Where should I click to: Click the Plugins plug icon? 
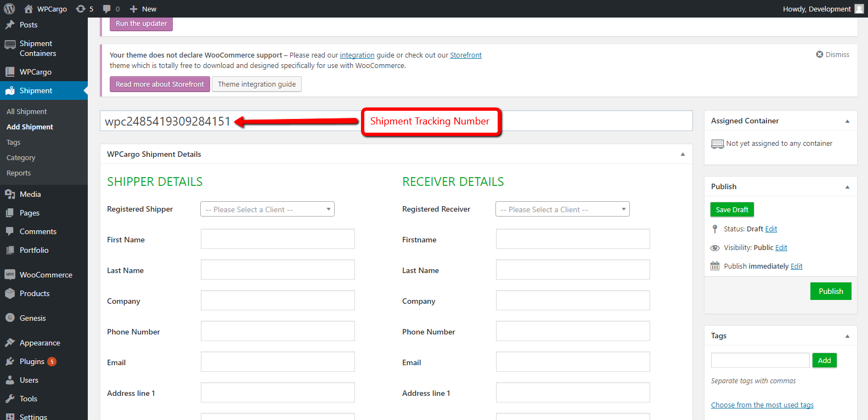10,361
